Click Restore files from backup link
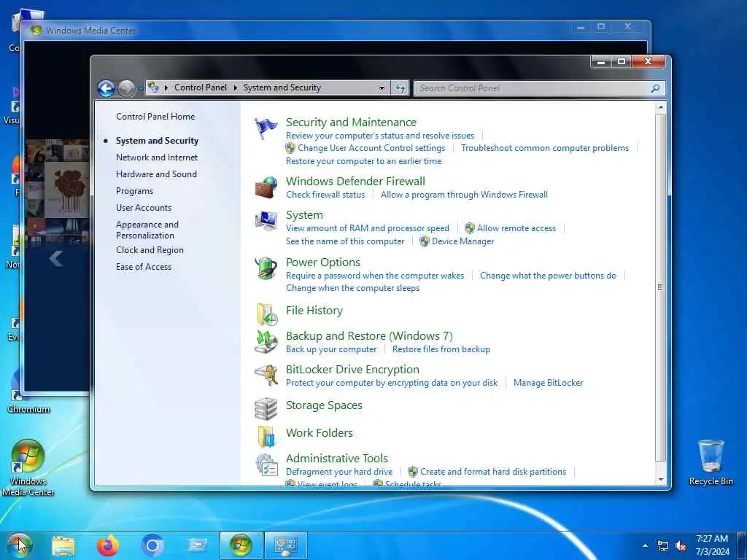 pyautogui.click(x=441, y=349)
